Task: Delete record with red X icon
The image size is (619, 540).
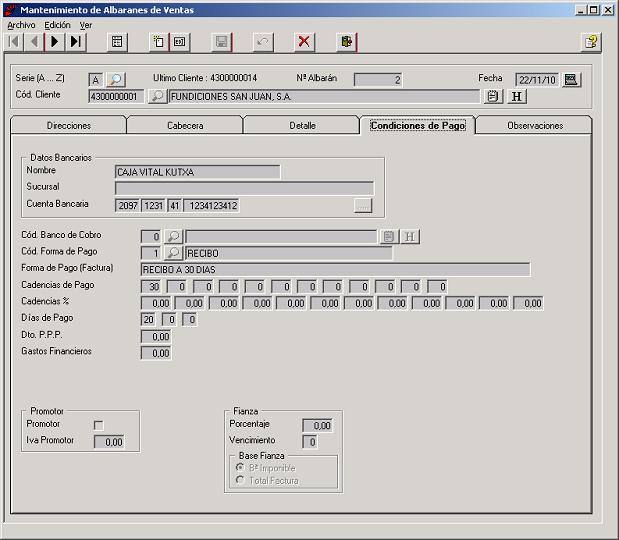Action: (x=304, y=42)
